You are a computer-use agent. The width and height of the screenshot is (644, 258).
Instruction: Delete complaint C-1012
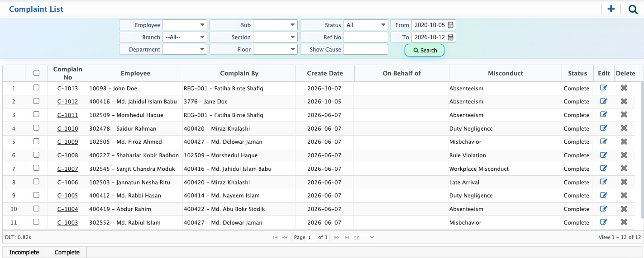tap(624, 101)
